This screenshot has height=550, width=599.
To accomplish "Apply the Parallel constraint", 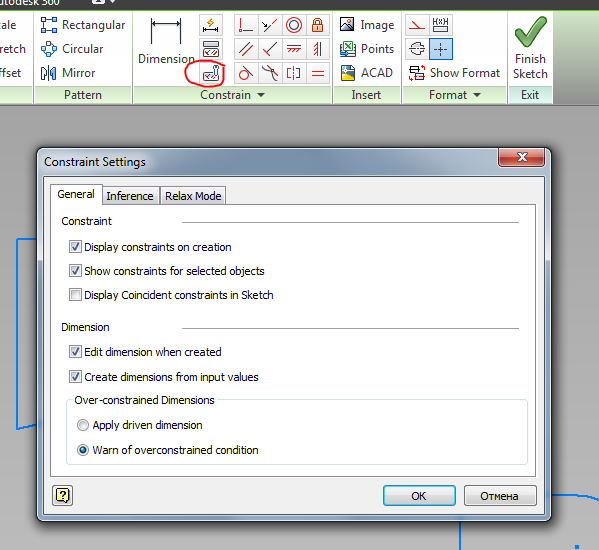I will 246,49.
